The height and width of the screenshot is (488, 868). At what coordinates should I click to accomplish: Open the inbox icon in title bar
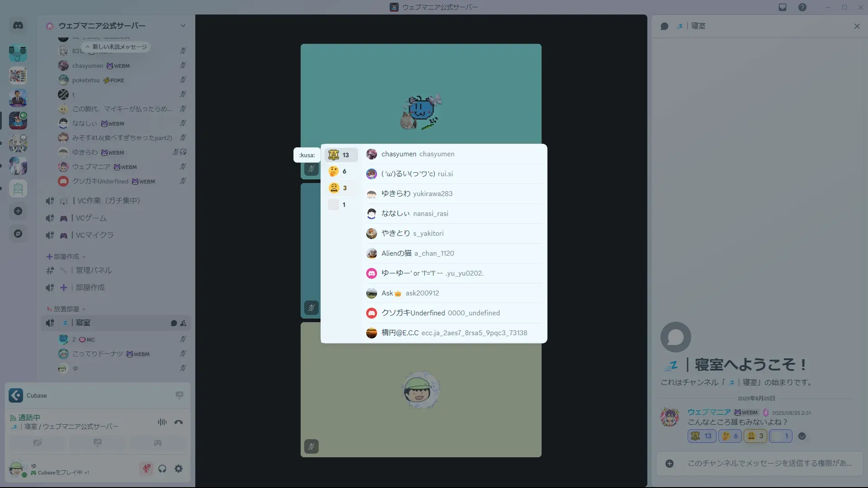(x=783, y=7)
